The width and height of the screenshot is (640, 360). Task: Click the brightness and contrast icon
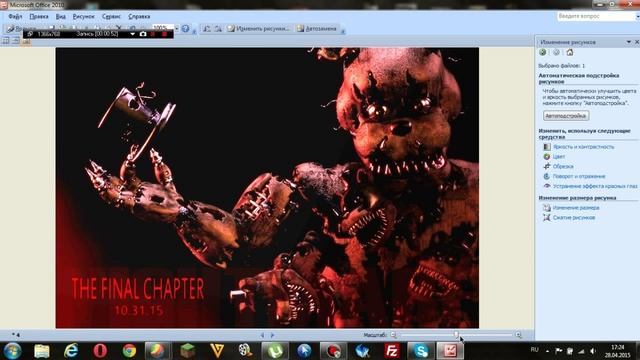coord(547,147)
